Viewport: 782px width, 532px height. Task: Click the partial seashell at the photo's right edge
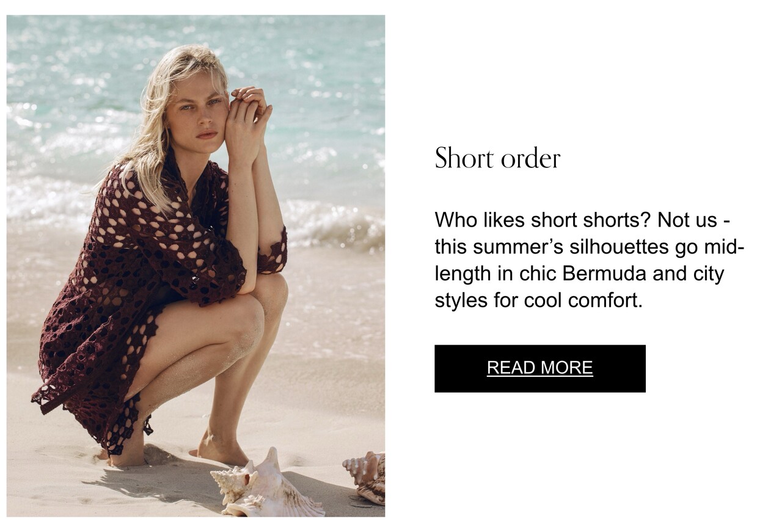coord(365,478)
